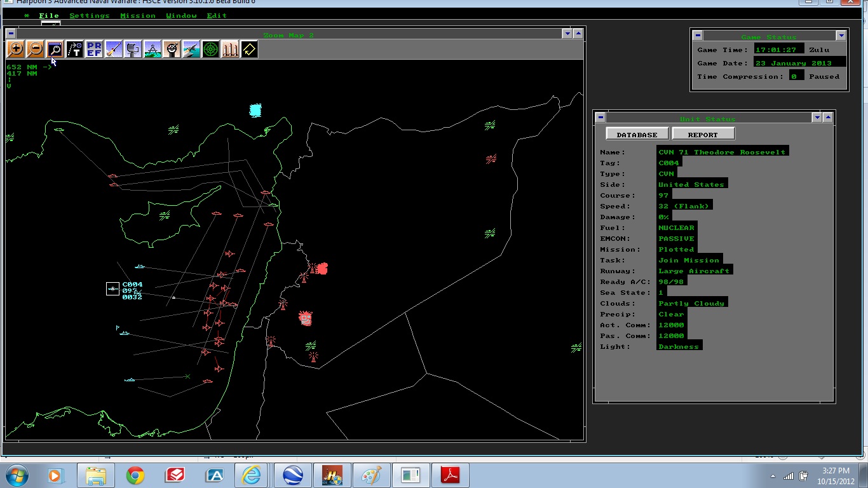
Task: Click Zoom Map window down arrow
Action: tap(567, 34)
